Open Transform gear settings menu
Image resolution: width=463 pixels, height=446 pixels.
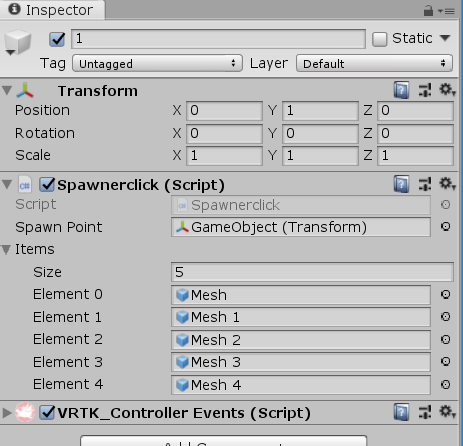click(447, 90)
